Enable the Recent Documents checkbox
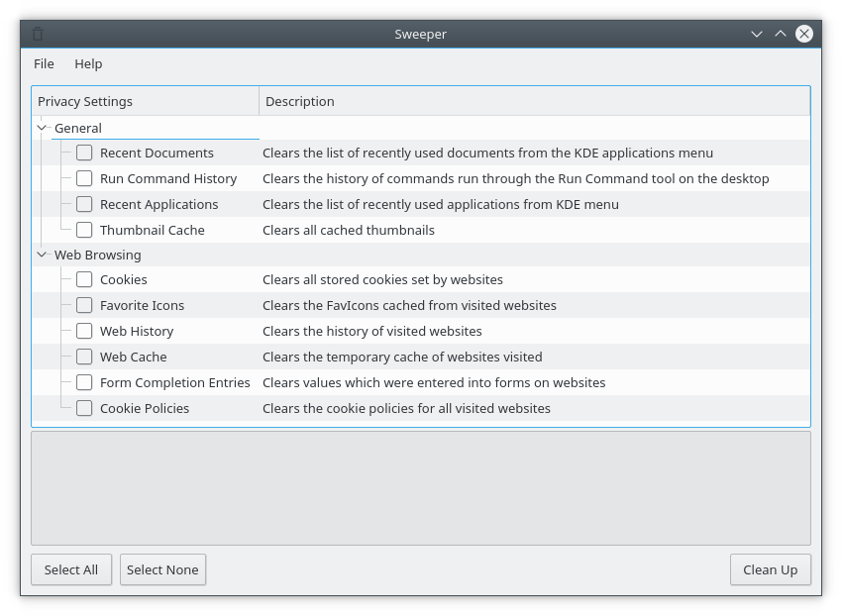 [84, 153]
